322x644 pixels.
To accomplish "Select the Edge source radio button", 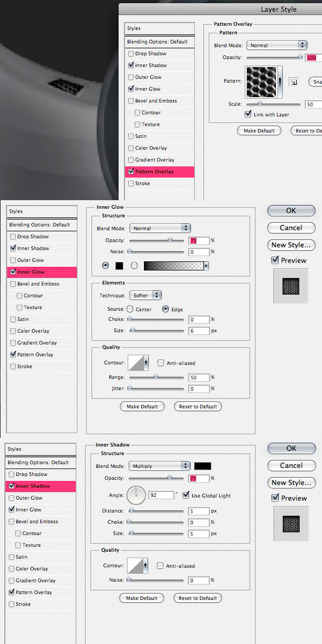I will coord(166,309).
